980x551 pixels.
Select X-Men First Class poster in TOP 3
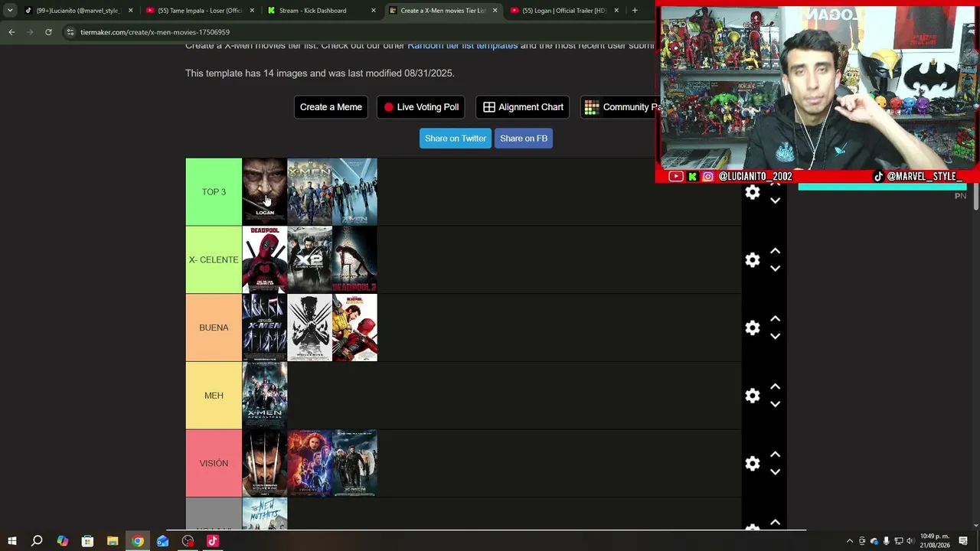pyautogui.click(x=354, y=192)
